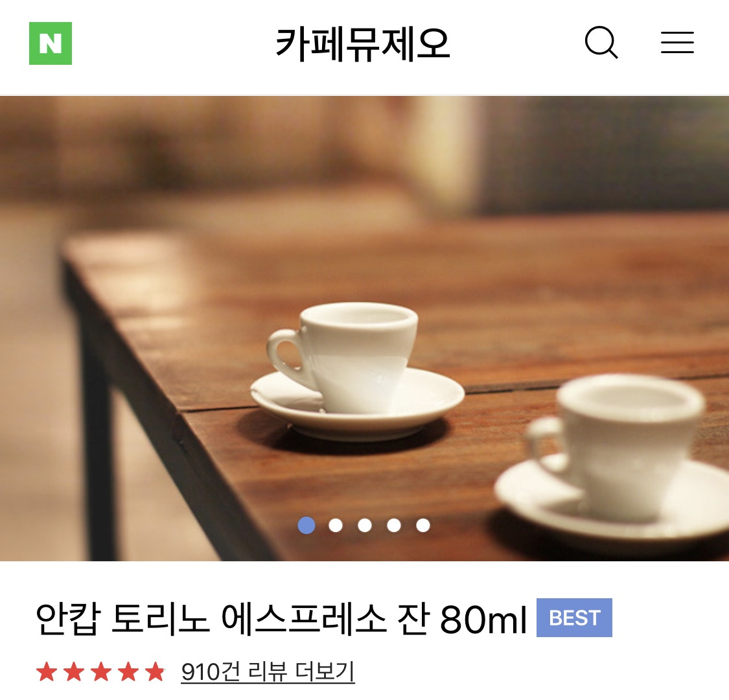Jump to the fourth carousel slide dot

(394, 525)
